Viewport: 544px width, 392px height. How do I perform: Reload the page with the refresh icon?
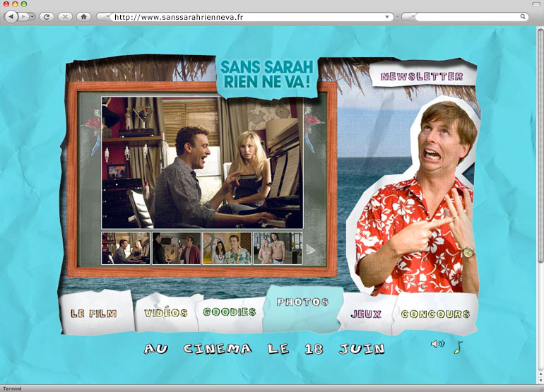click(47, 17)
